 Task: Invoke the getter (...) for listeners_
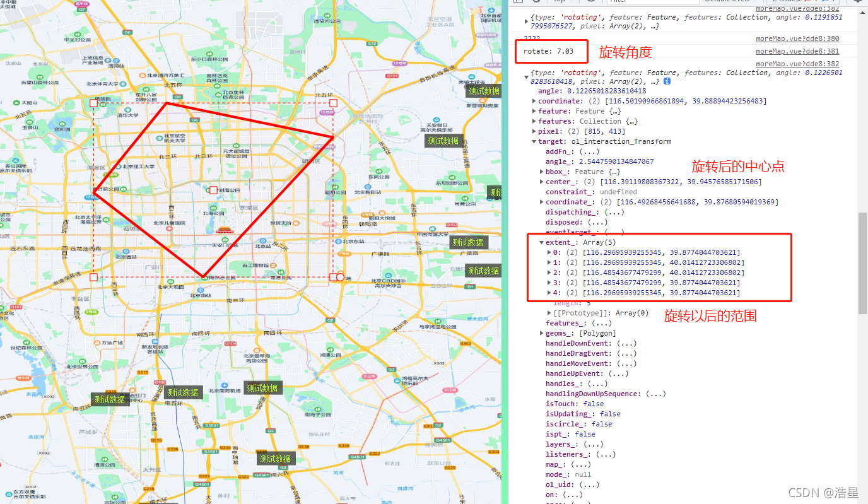coord(606,454)
